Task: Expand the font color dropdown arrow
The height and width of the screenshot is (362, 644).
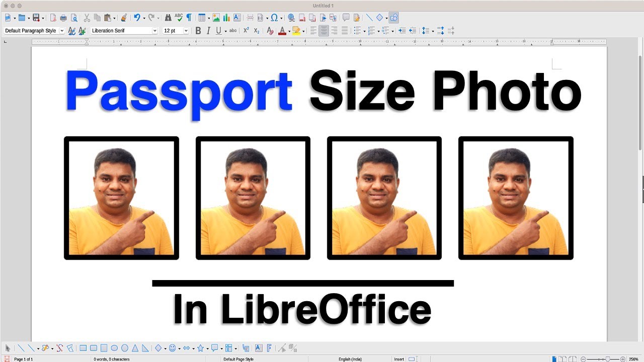Action: 289,31
